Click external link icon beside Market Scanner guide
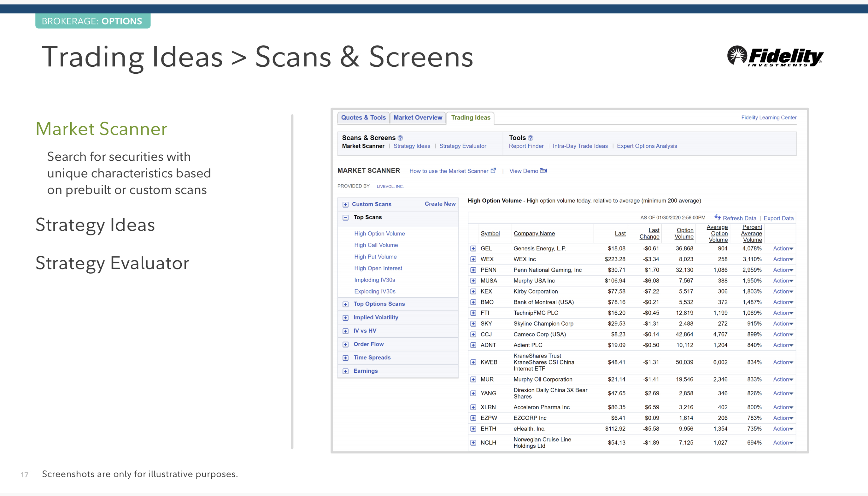Screen dimensions: 868x496 493,171
